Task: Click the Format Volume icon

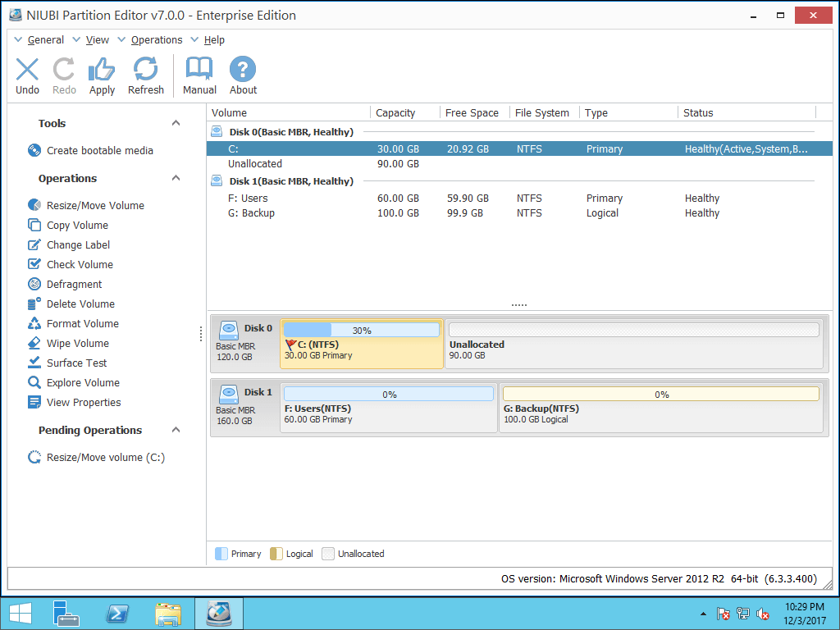Action: 34,323
